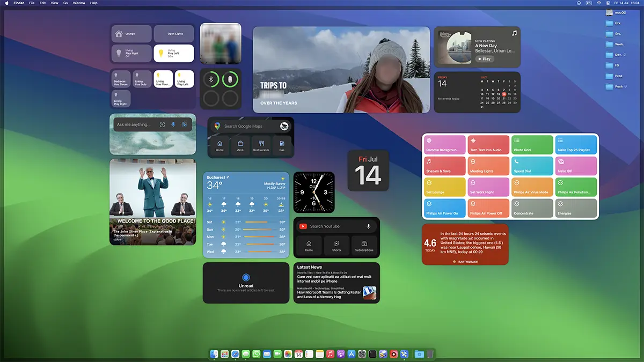Open the Window menu in the menu bar

pos(79,3)
